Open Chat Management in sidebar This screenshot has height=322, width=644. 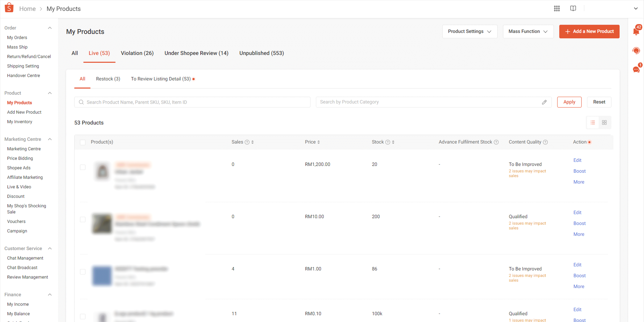click(x=25, y=258)
